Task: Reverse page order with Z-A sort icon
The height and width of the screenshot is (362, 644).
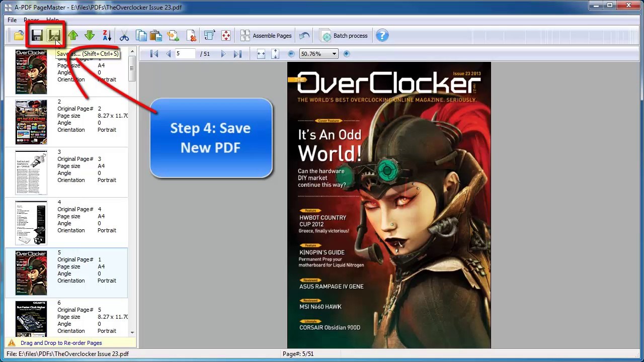Action: coord(107,36)
